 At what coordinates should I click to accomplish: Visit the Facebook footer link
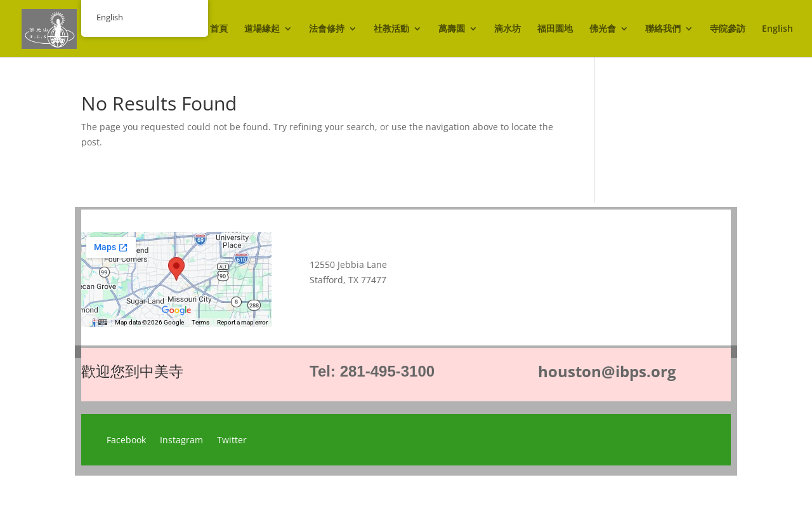[x=126, y=440]
